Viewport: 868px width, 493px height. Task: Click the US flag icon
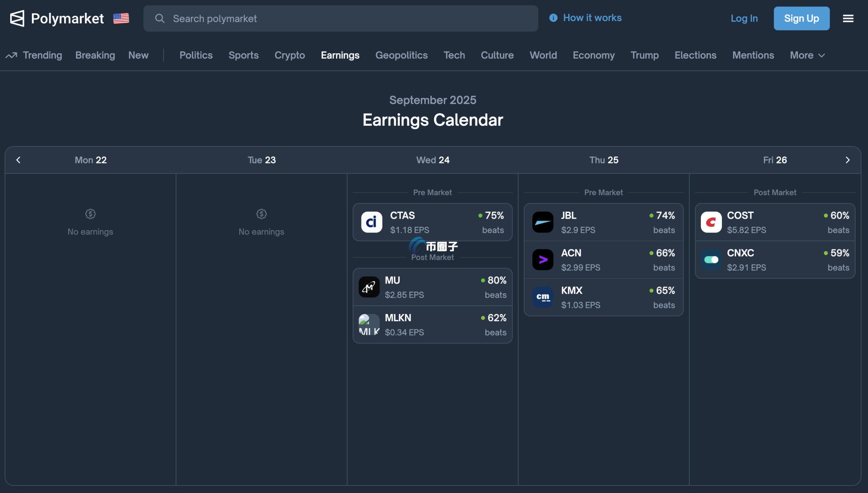coord(121,18)
